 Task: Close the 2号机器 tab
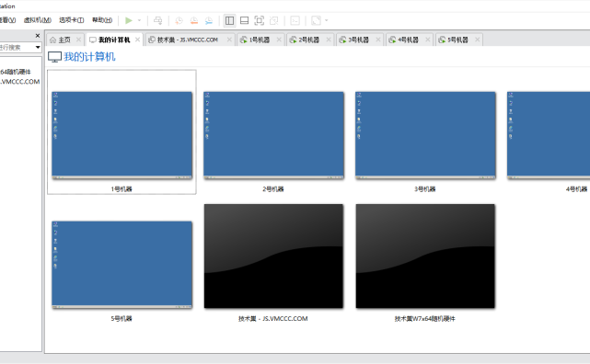point(329,40)
